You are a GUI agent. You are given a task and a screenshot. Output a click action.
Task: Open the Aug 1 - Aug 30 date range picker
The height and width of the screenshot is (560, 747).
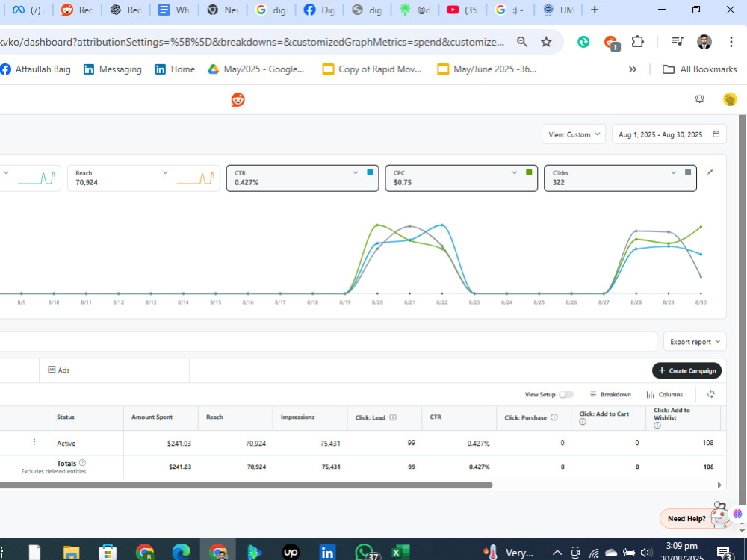click(x=669, y=134)
